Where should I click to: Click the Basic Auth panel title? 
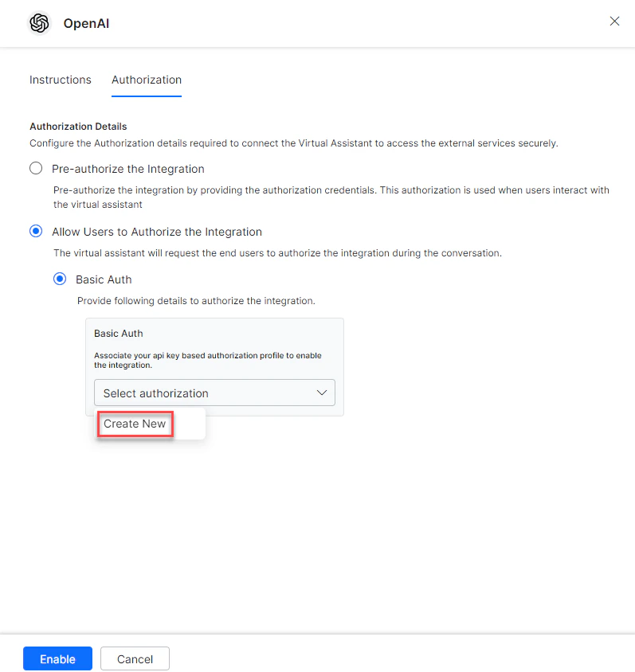click(x=118, y=333)
